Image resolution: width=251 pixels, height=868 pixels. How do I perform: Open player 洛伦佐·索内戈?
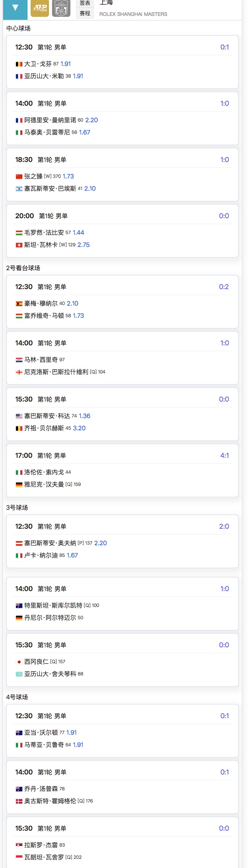[x=44, y=472]
